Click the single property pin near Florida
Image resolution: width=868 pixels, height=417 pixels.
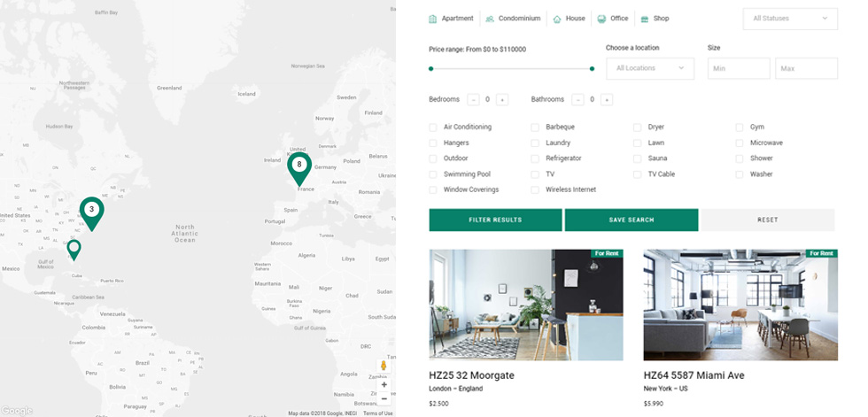74,250
